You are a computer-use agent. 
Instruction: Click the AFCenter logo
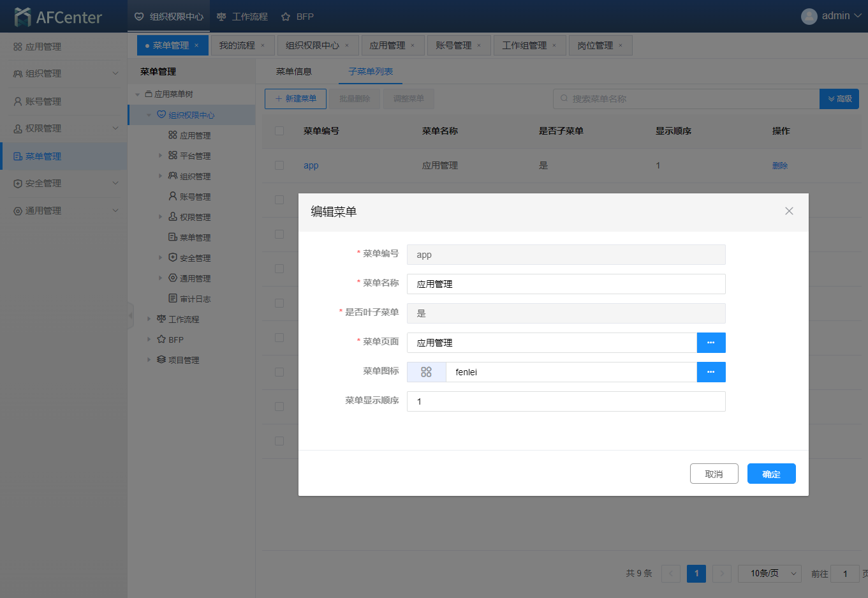click(58, 17)
